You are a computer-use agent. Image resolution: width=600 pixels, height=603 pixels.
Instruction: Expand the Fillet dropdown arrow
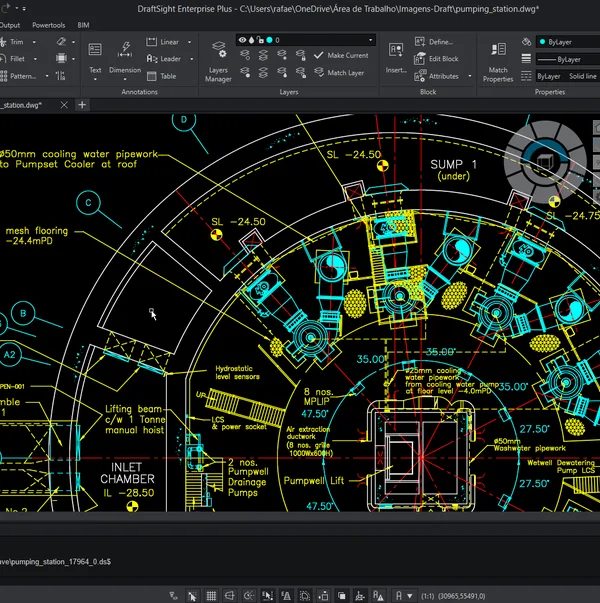(x=35, y=59)
